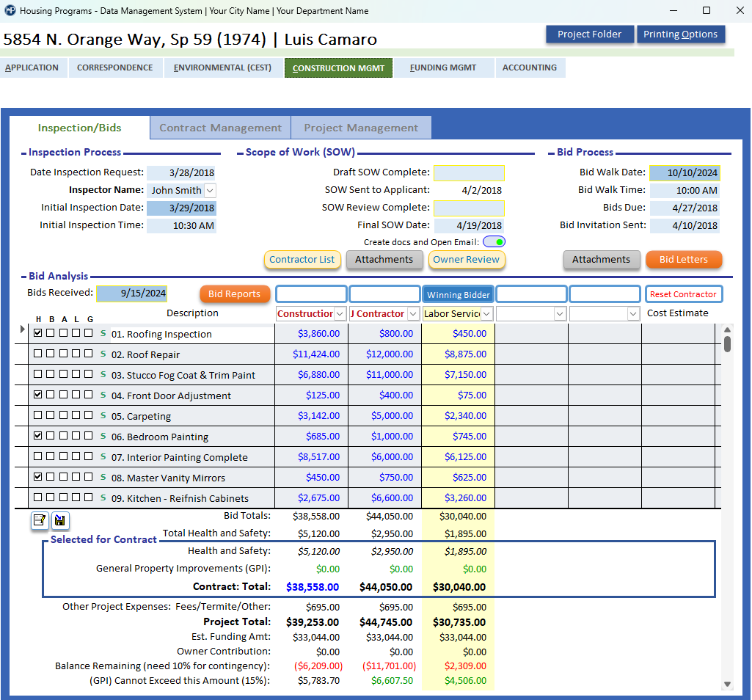This screenshot has width=752, height=700.
Task: Click the Bids Received date field
Action: point(132,294)
